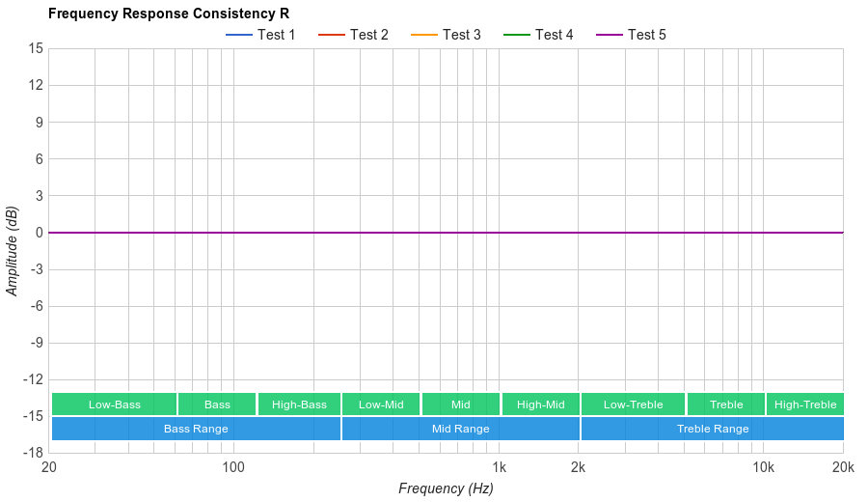Click the green Mid band
The height and width of the screenshot is (502, 868).
coord(460,404)
